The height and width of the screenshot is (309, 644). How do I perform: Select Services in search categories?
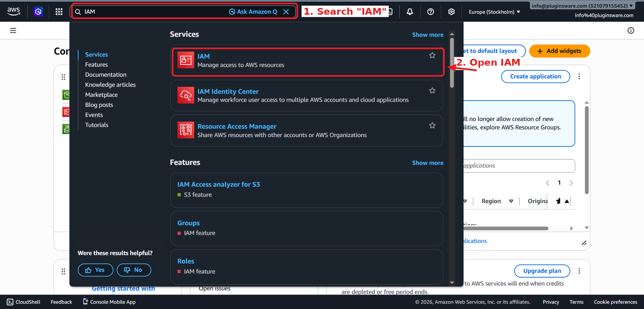point(96,55)
